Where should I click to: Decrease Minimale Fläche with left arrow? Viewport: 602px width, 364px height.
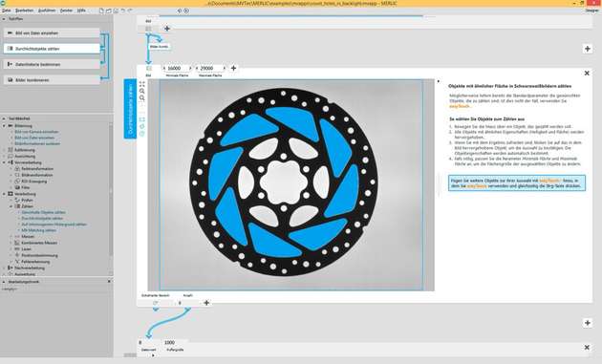[x=164, y=68]
